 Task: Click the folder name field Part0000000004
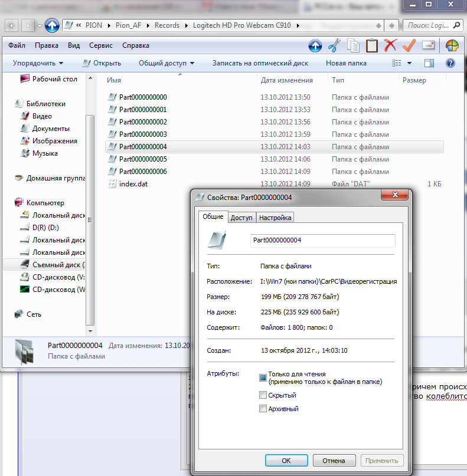322,240
